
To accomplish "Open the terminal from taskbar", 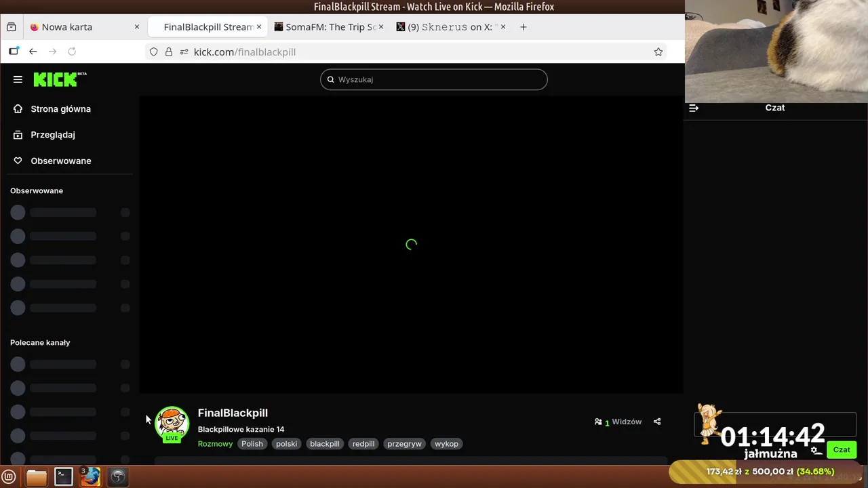I will tap(64, 477).
